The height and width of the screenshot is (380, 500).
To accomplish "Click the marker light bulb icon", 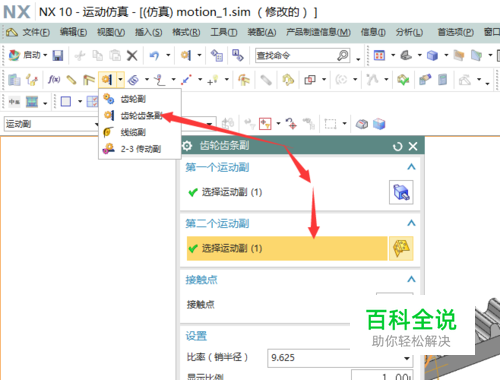I will 213,80.
